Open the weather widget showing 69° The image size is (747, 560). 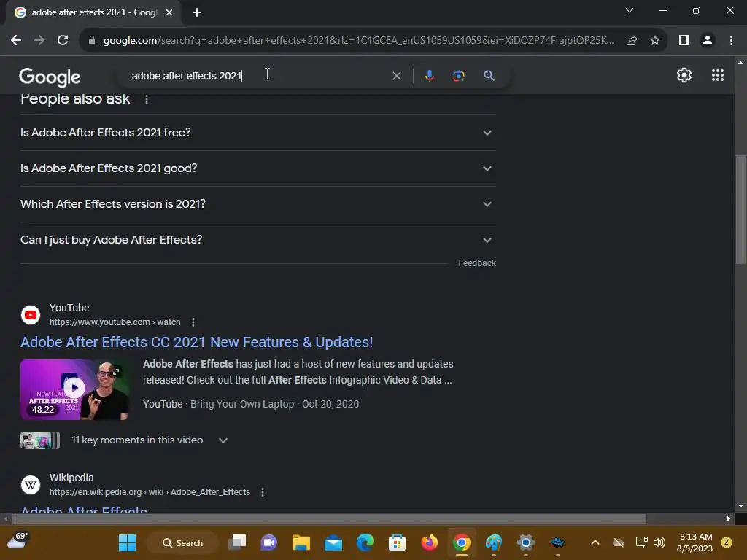(x=18, y=541)
